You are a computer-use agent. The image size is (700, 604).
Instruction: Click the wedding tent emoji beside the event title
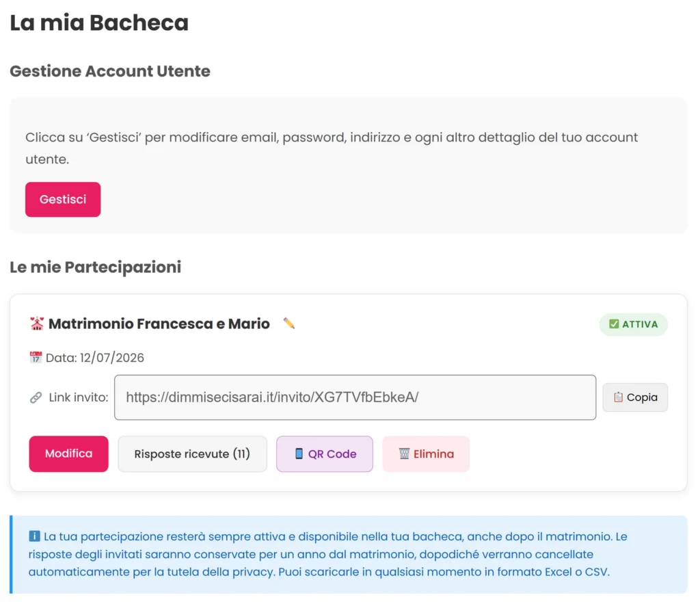(x=36, y=323)
